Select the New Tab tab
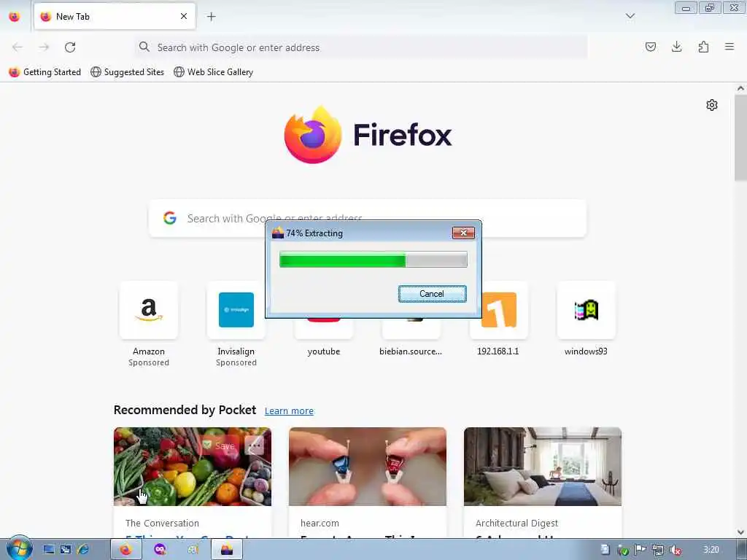The width and height of the screenshot is (747, 560). [115, 17]
